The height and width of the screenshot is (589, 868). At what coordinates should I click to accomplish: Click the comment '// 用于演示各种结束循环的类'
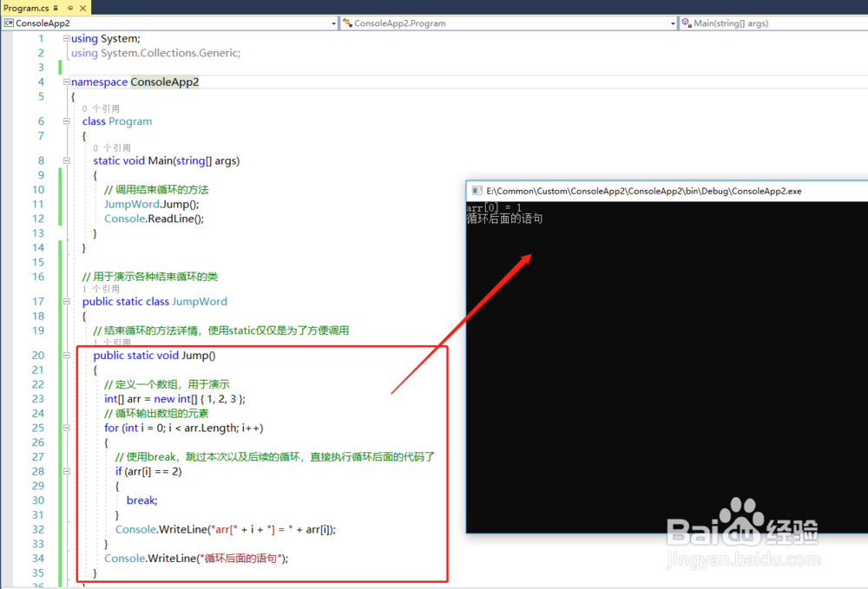tap(150, 277)
